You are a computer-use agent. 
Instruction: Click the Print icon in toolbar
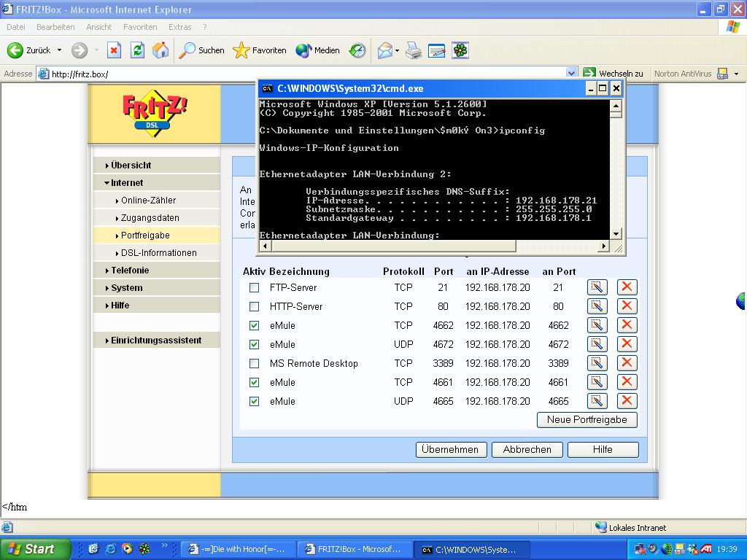coord(413,50)
